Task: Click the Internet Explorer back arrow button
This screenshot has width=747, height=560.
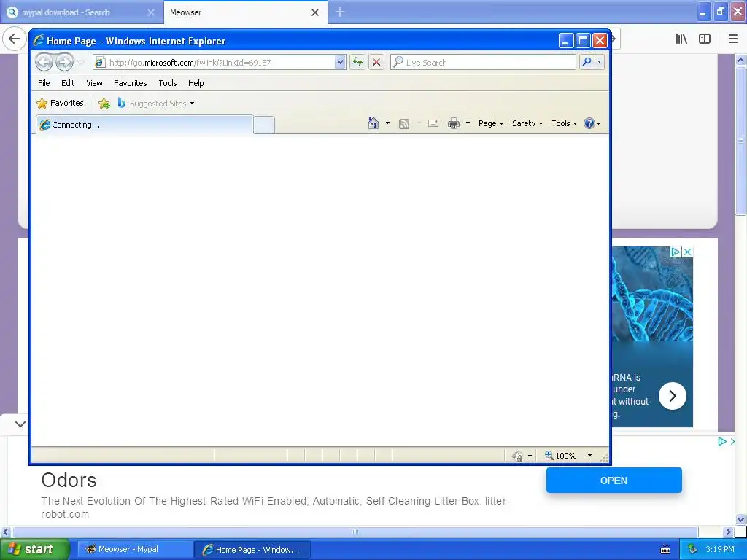Action: 44,62
